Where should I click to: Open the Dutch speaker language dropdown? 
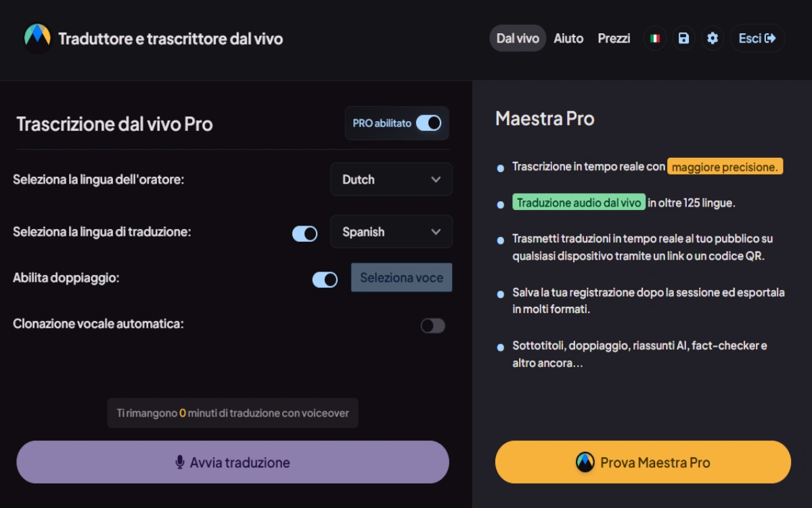[391, 179]
